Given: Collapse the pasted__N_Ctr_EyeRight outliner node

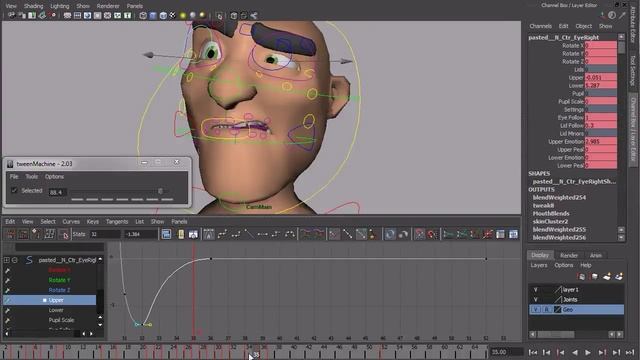Looking at the screenshot, I should pos(7,260).
